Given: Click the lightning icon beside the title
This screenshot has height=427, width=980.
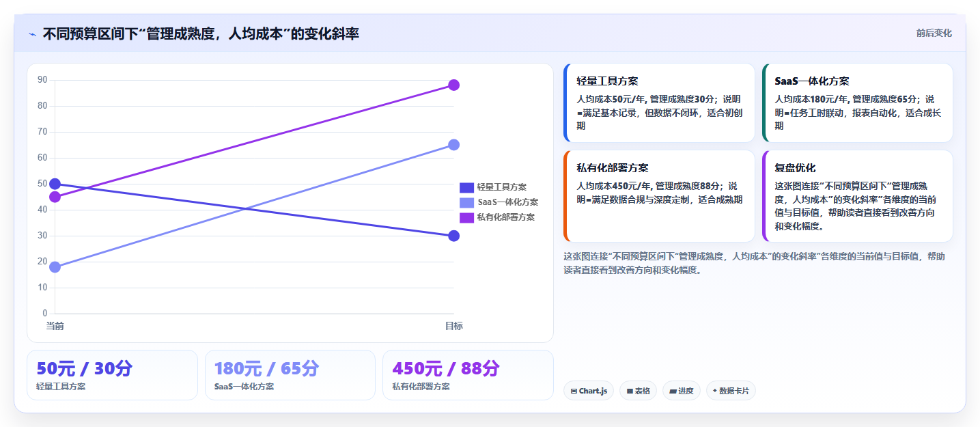Looking at the screenshot, I should pyautogui.click(x=32, y=33).
